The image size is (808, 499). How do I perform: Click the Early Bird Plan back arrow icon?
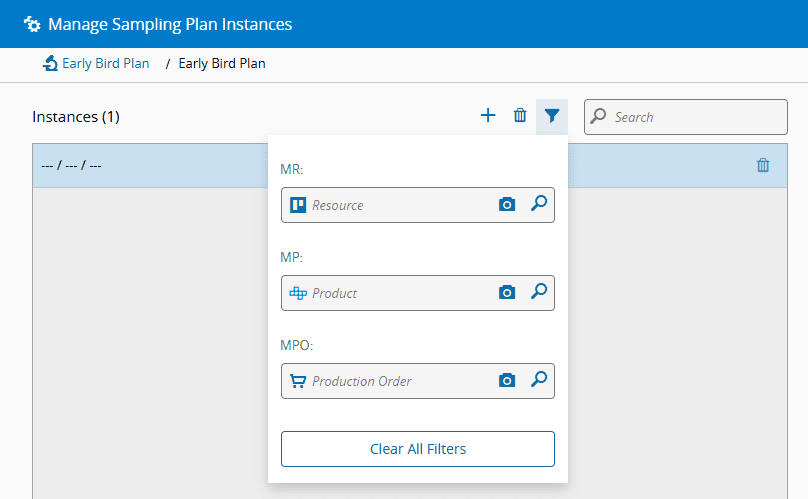click(x=50, y=64)
